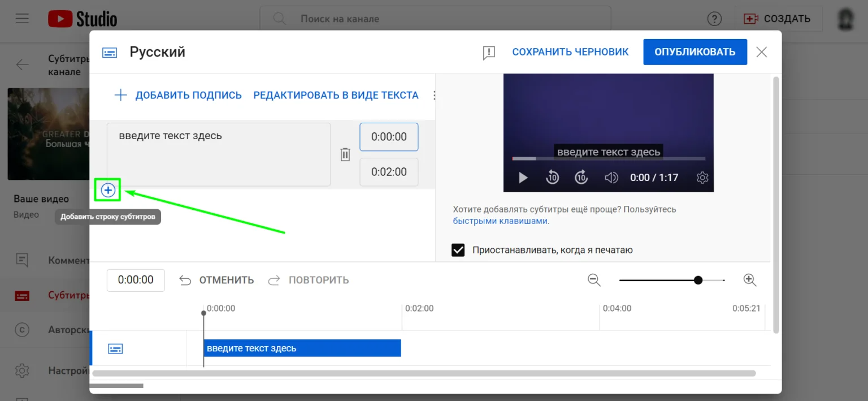Open the three-dot more options menu

coord(433,96)
